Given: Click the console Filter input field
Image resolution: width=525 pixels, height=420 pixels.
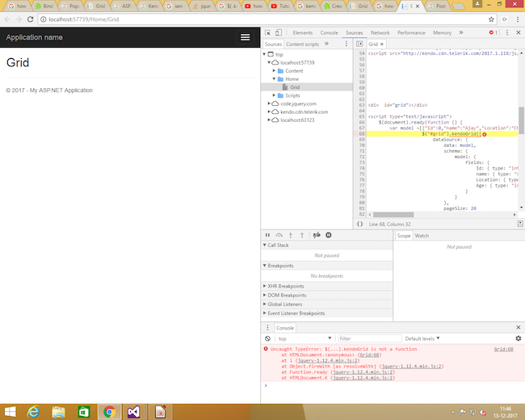Looking at the screenshot, I should click(x=369, y=338).
